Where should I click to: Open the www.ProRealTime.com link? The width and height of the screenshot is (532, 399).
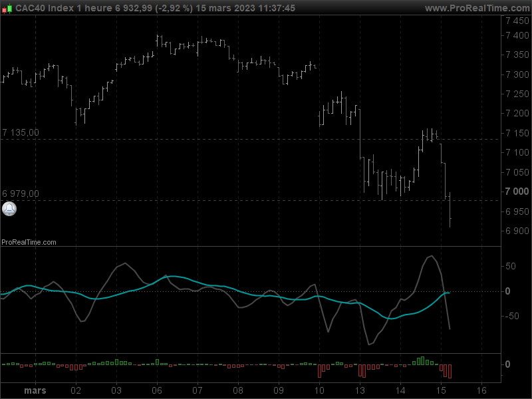pyautogui.click(x=477, y=8)
